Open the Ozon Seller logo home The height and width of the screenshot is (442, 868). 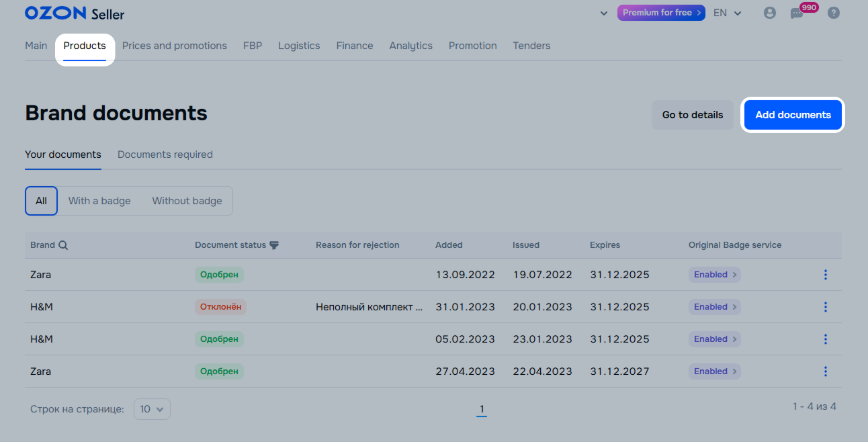tap(75, 13)
